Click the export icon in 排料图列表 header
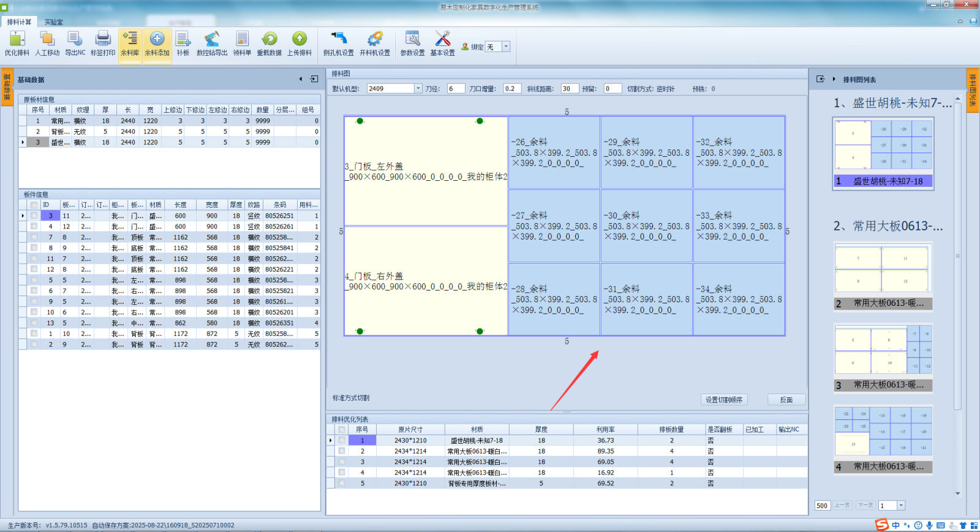This screenshot has width=980, height=532. (821, 79)
